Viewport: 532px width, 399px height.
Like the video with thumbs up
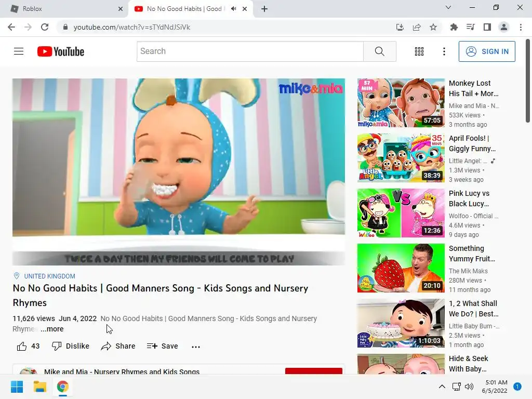pos(22,346)
